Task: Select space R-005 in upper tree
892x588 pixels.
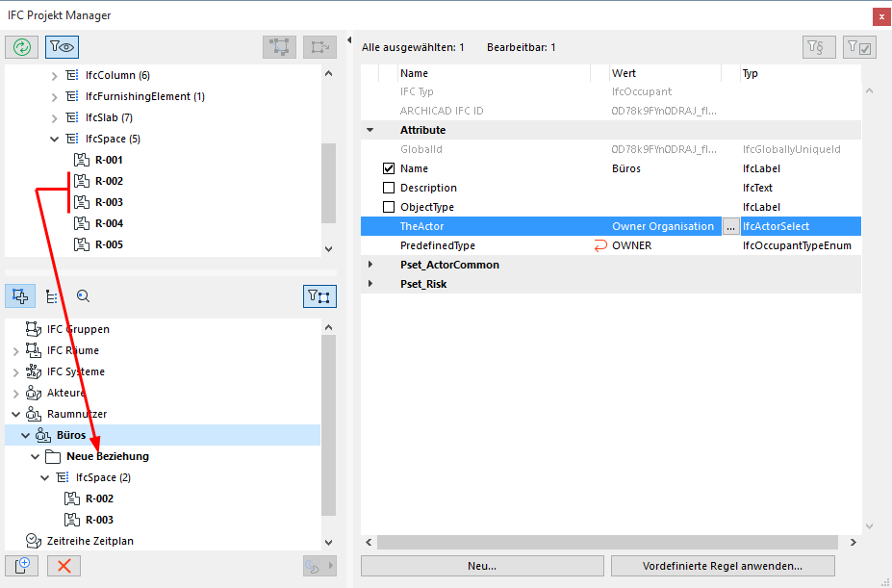Action: click(109, 244)
